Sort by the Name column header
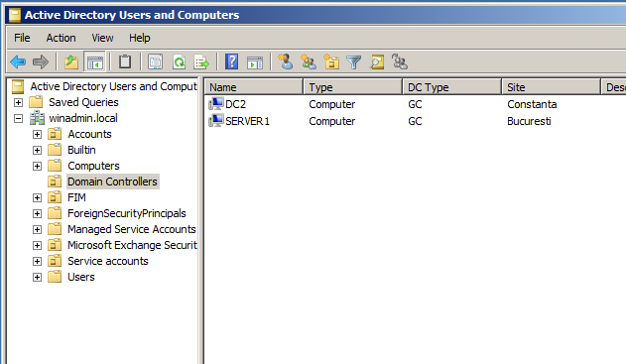Screen dimensions: 626x364 click(254, 87)
